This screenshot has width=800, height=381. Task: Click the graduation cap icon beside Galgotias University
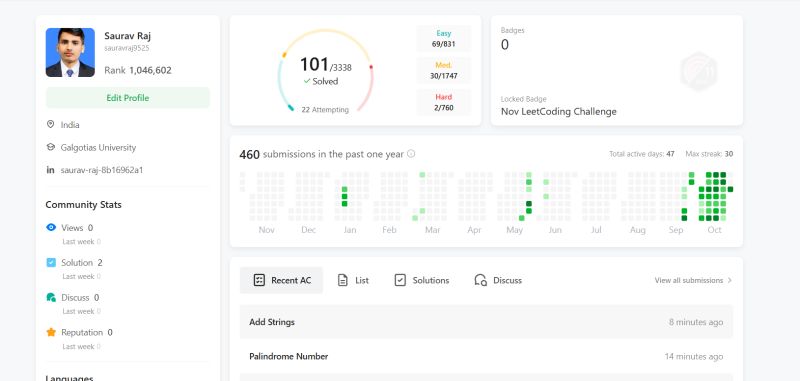pyautogui.click(x=50, y=147)
